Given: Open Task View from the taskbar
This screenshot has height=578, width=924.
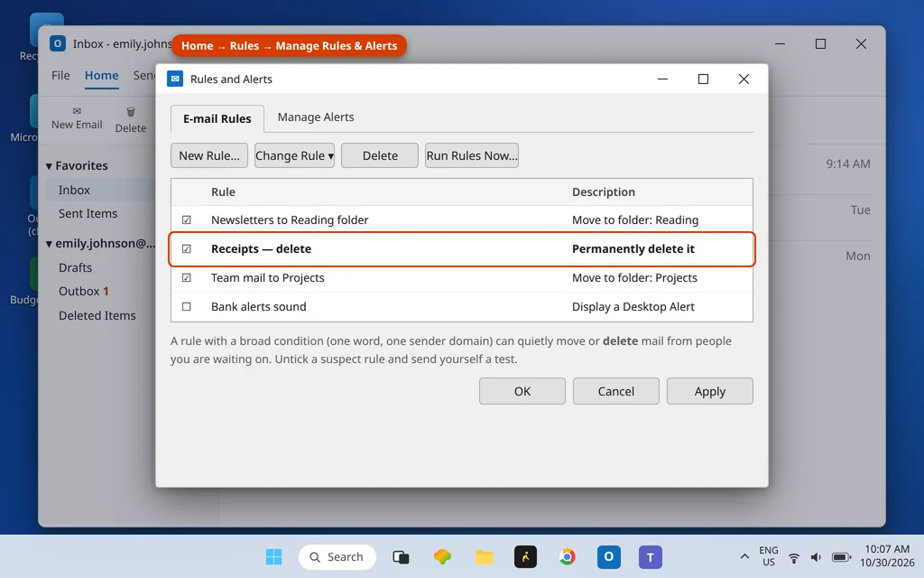Looking at the screenshot, I should (x=401, y=556).
